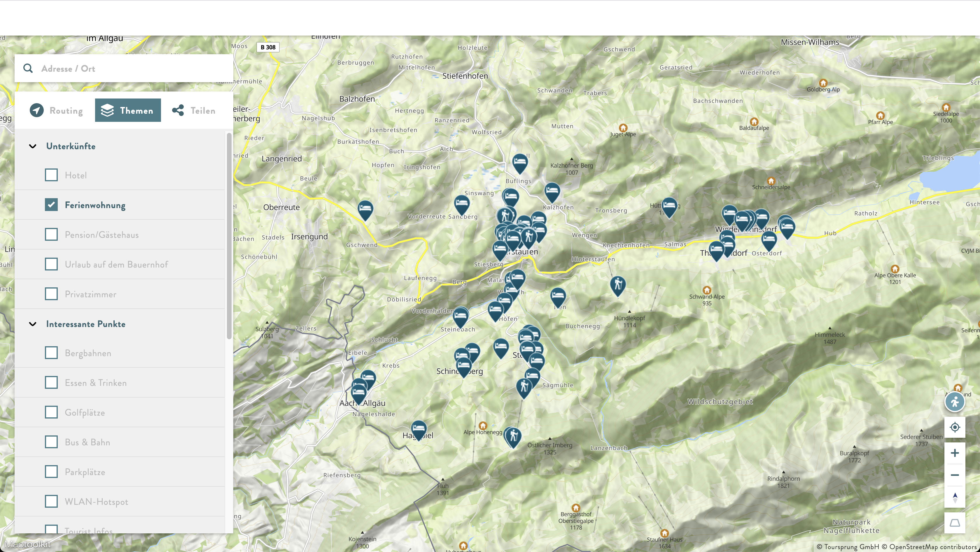Click the Baldaufalpe hut marker
980x552 pixels.
click(x=754, y=122)
